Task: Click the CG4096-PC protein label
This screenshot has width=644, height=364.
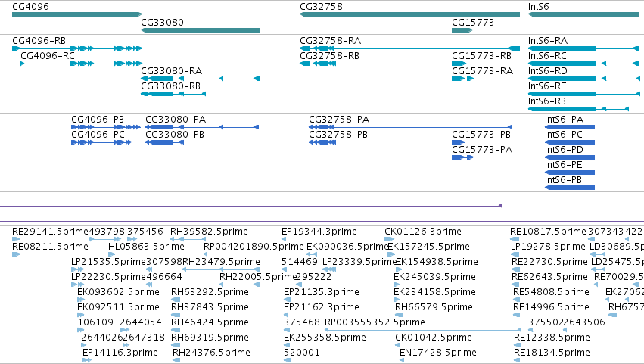Action: tap(98, 135)
